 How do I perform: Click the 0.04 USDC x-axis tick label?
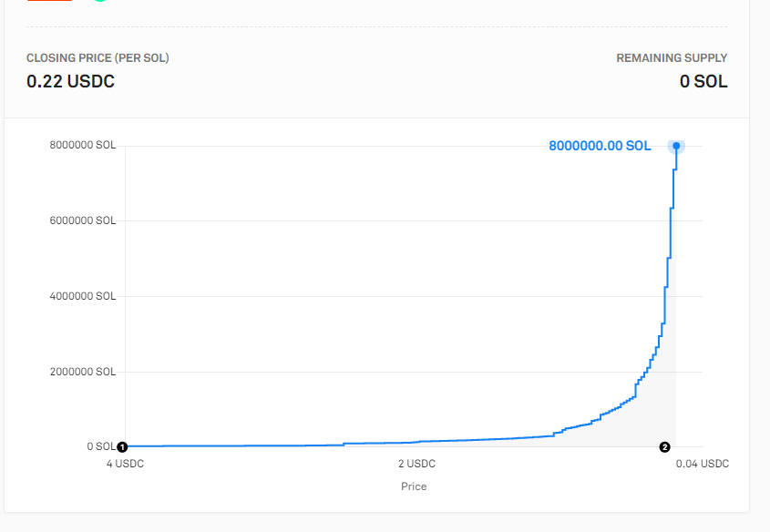point(703,464)
